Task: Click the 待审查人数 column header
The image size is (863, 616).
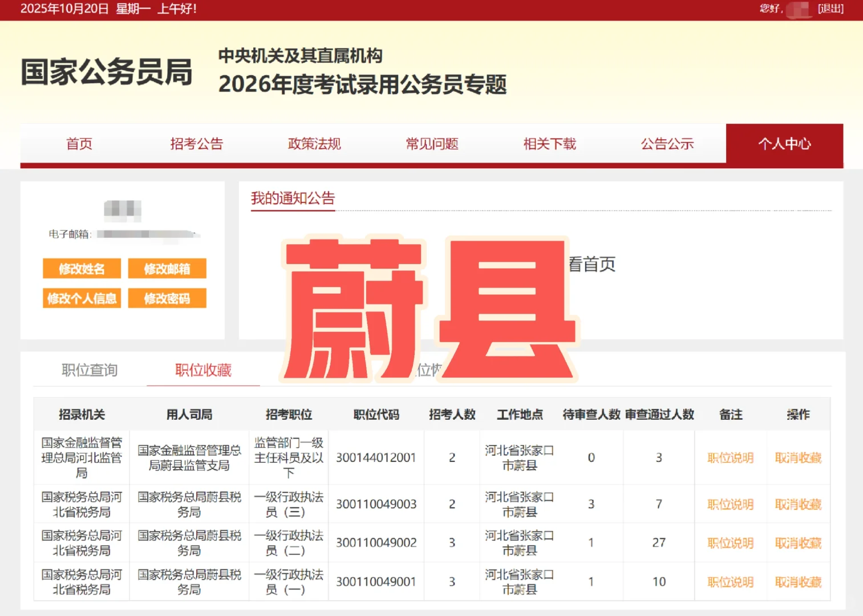Action: tap(591, 415)
